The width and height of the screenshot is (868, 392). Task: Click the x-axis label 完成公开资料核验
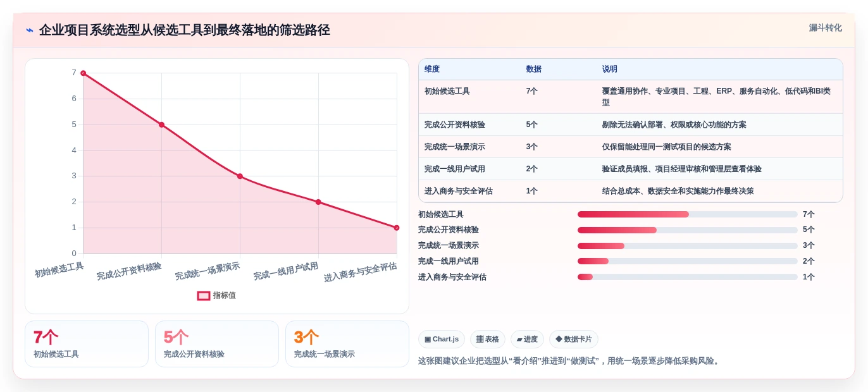(129, 271)
